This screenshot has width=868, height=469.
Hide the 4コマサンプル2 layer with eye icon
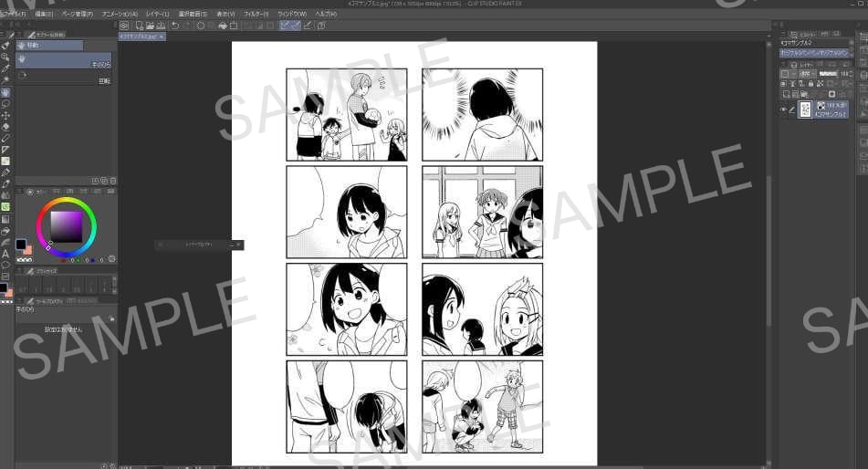click(783, 109)
